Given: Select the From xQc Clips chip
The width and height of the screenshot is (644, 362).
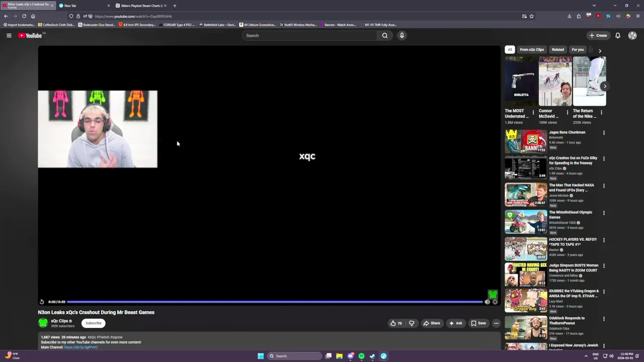Looking at the screenshot, I should pos(532,49).
